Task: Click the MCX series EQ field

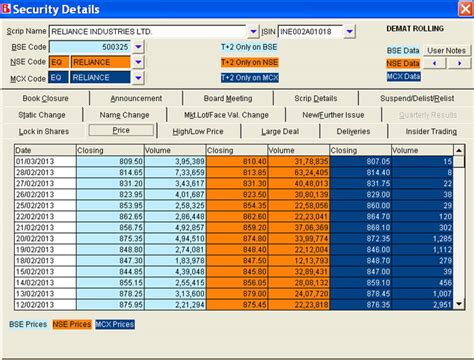Action: [58, 78]
